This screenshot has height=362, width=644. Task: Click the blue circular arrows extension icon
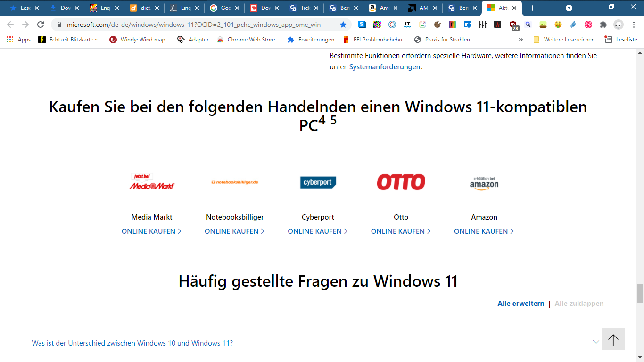pos(392,25)
